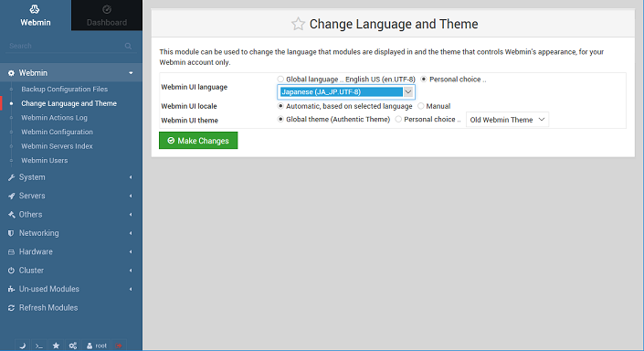Expand the Cluster category
The width and height of the screenshot is (644, 351).
pos(71,271)
